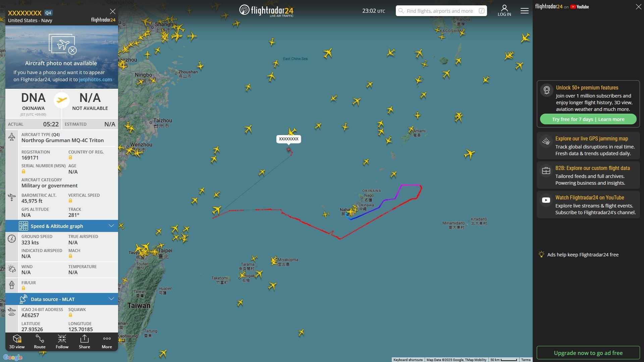644x362 pixels.
Task: Select the tracked XXXXXXXX aircraft marker
Action: [x=289, y=149]
